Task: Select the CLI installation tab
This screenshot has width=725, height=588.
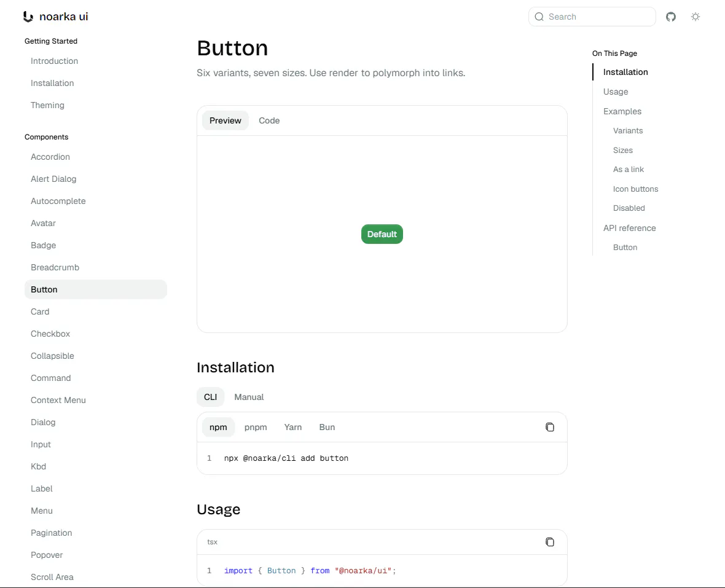Action: coord(210,397)
